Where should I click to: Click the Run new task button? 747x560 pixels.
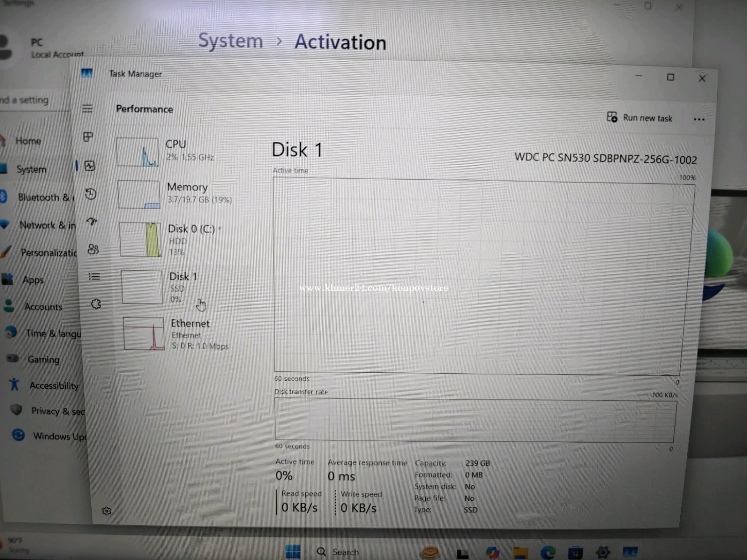(x=639, y=118)
